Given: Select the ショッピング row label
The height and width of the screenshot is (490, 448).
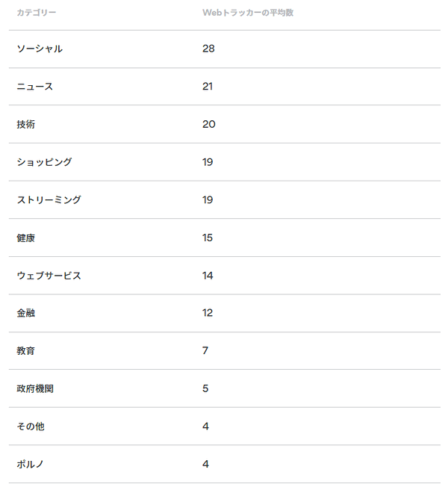Looking at the screenshot, I should 44,162.
